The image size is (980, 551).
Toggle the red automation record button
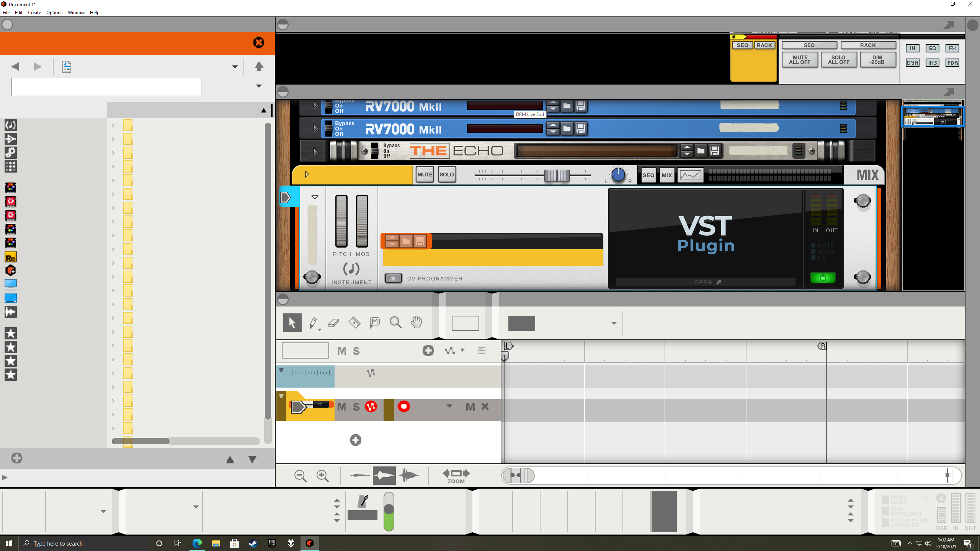tap(371, 406)
